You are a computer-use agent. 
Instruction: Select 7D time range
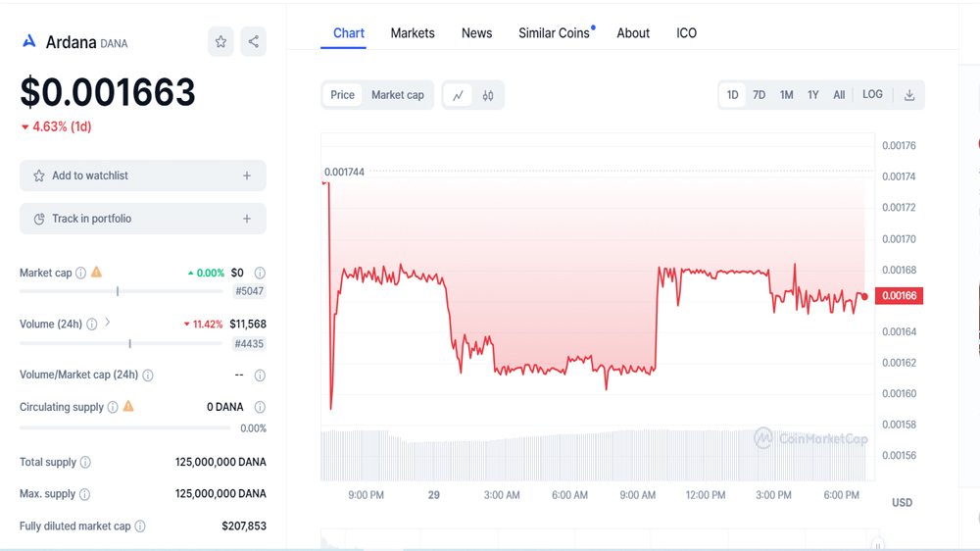(x=759, y=95)
